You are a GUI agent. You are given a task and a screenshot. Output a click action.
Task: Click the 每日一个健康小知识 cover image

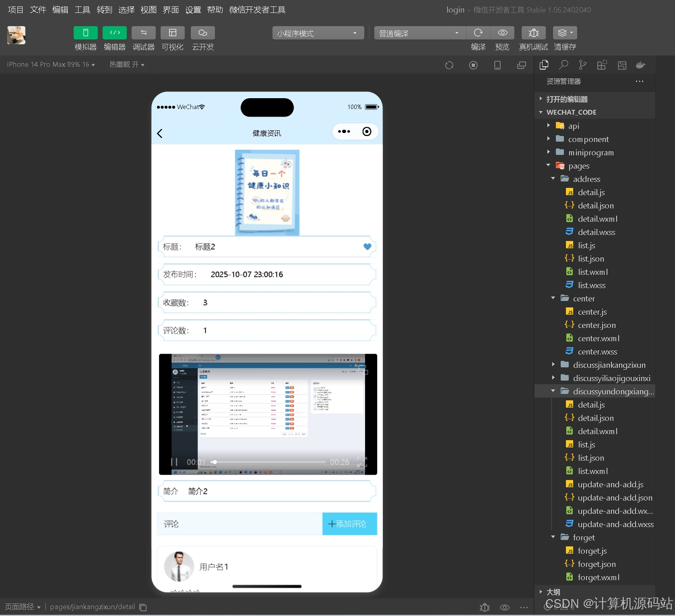point(267,192)
